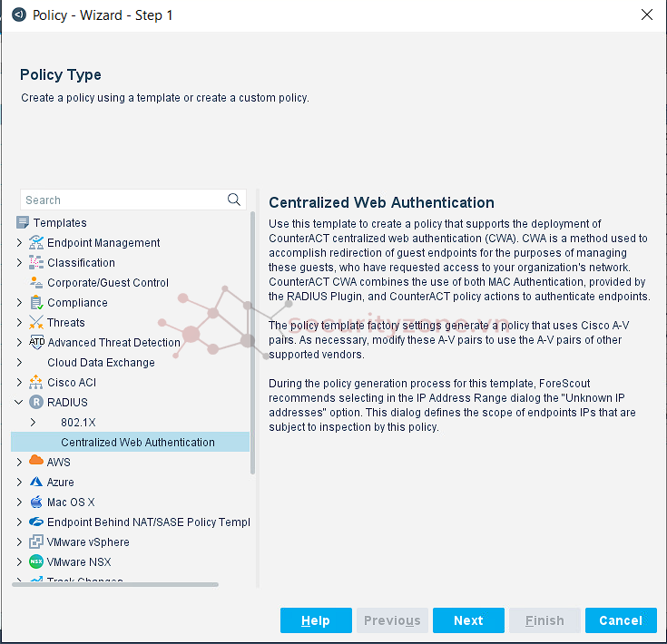Viewport: 667px width, 644px height.
Task: Expand the Azure node
Action: click(19, 482)
